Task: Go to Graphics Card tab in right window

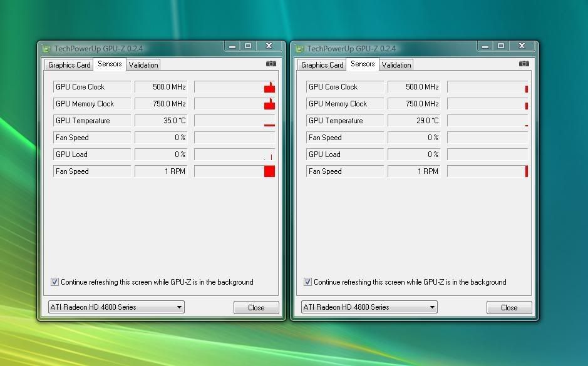Action: (x=322, y=65)
